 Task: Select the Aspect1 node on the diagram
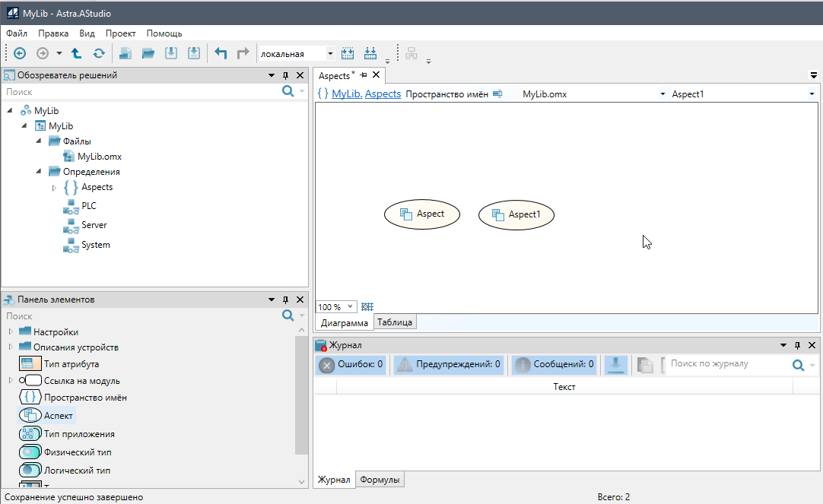(516, 215)
